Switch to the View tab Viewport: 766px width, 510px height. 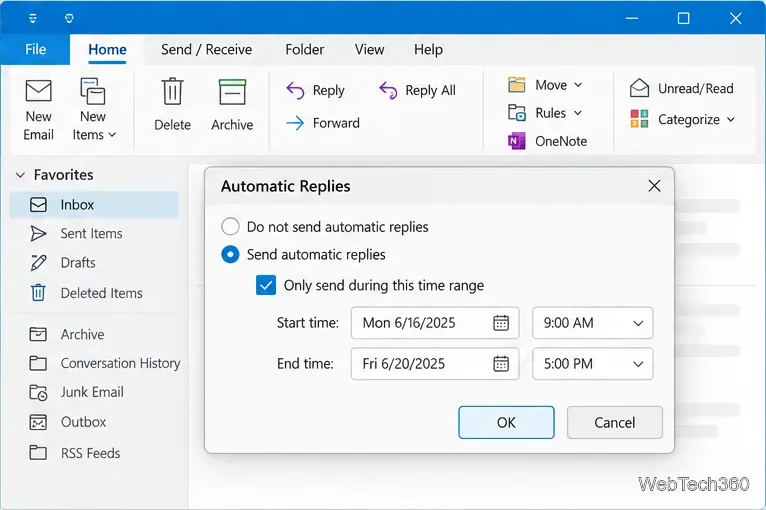click(369, 49)
